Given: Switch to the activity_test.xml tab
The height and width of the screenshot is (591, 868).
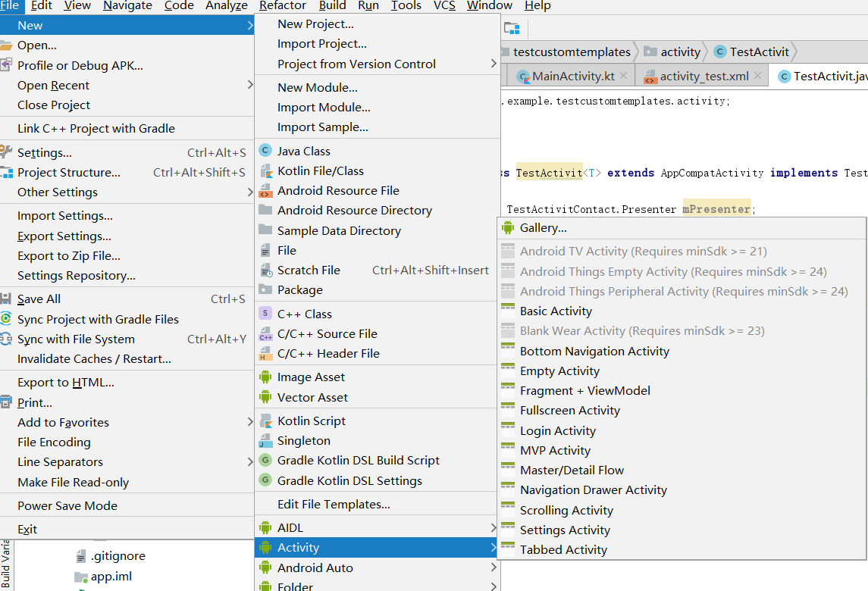Looking at the screenshot, I should pyautogui.click(x=703, y=77).
